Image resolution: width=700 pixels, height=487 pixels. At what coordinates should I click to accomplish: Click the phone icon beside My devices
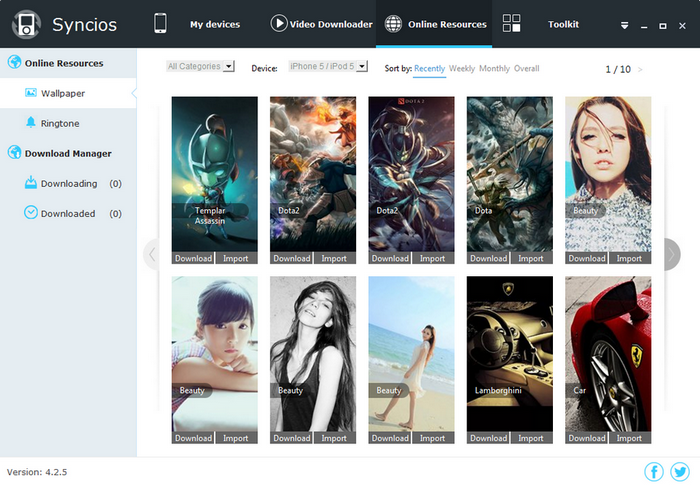[x=160, y=23]
